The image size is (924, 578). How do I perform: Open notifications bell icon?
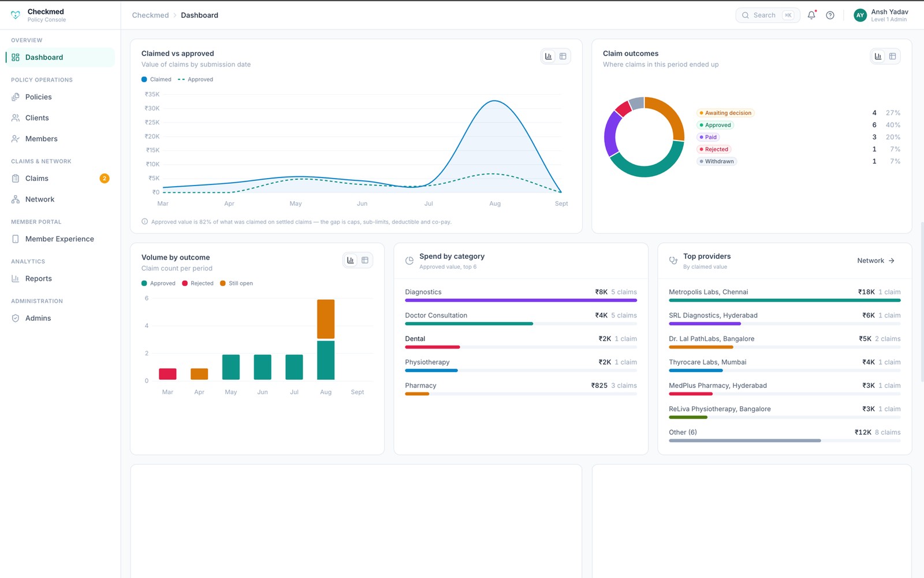[811, 15]
